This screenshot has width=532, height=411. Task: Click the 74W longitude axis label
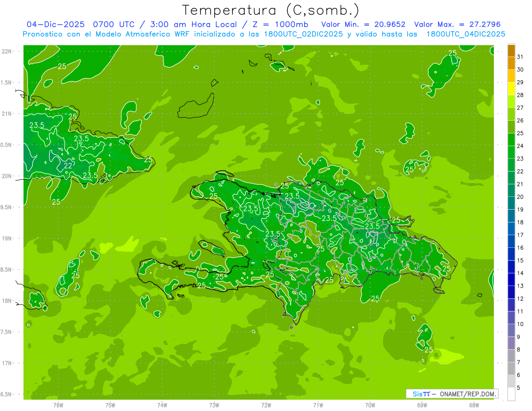(x=162, y=405)
